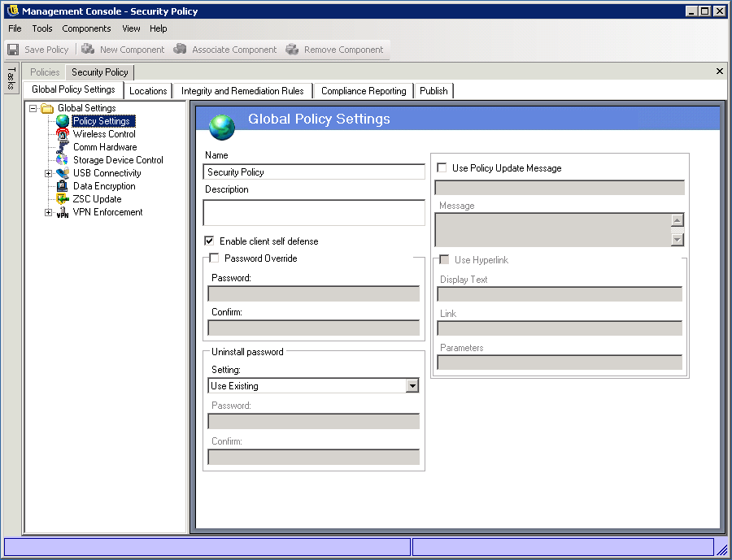The width and height of the screenshot is (732, 560).
Task: Open the View menu
Action: click(131, 28)
